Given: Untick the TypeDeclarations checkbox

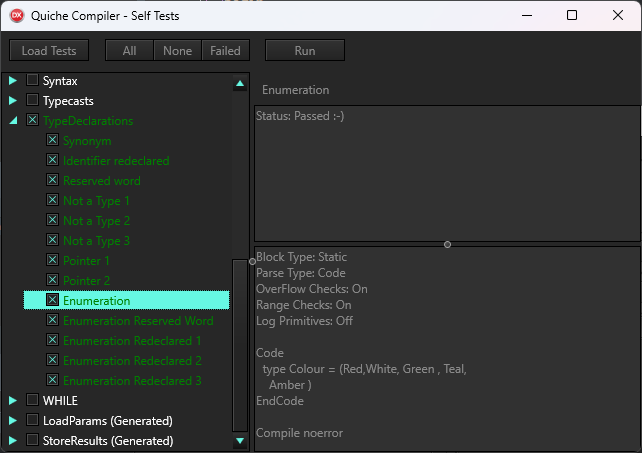Looking at the screenshot, I should point(32,120).
